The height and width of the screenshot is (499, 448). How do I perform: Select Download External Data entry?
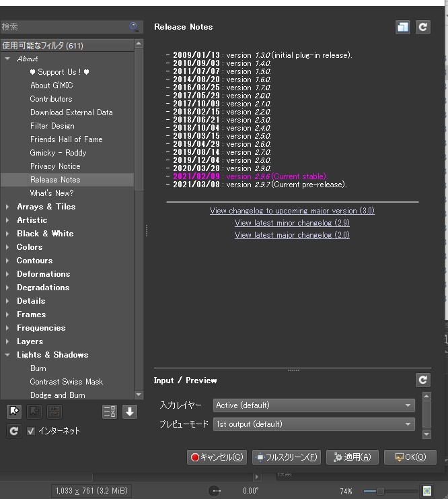click(x=71, y=112)
